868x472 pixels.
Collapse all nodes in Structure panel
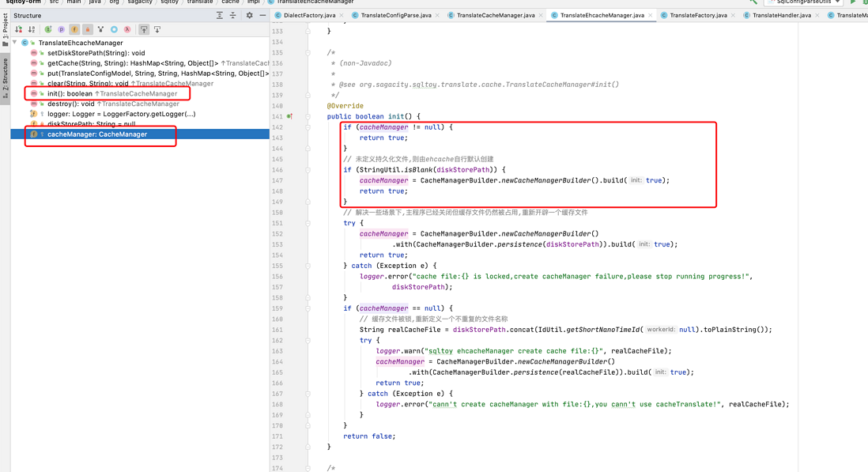[x=233, y=16]
